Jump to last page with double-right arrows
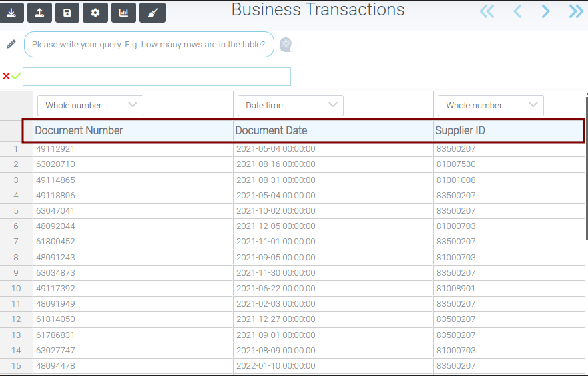588x376 pixels. pyautogui.click(x=575, y=11)
